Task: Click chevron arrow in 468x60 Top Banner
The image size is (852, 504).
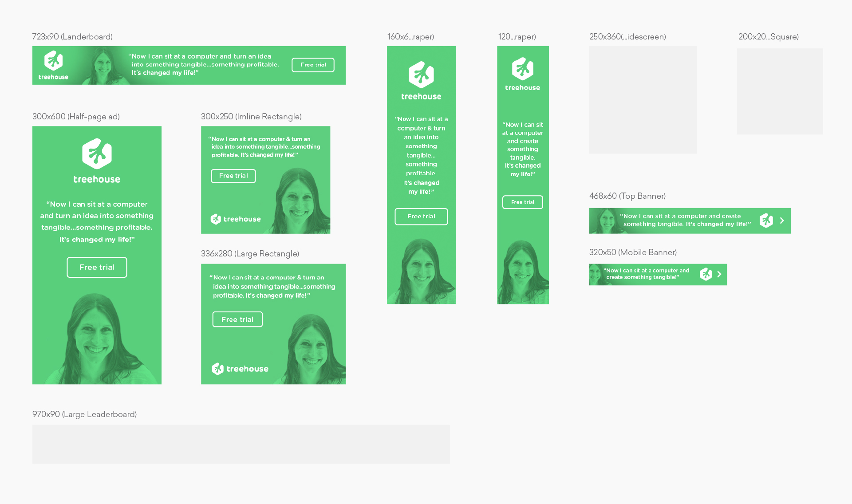Action: [782, 220]
